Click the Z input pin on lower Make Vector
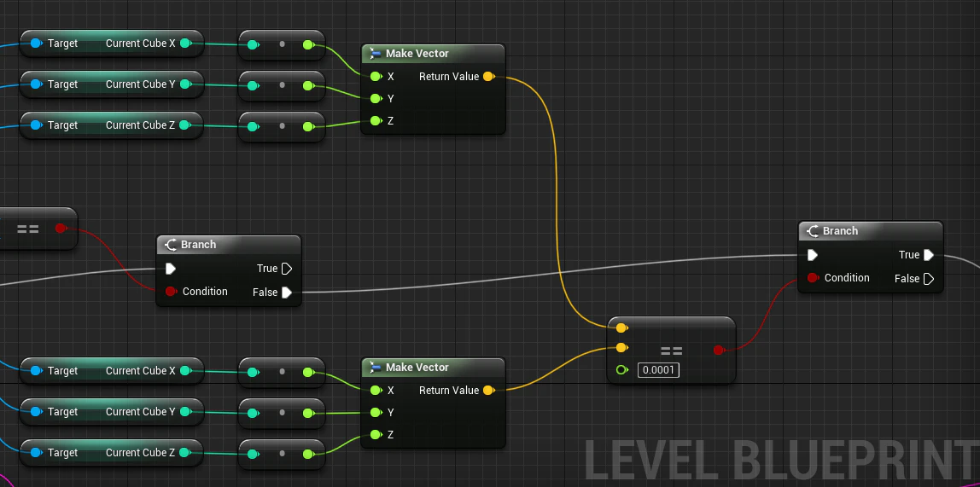This screenshot has height=487, width=980. [x=376, y=435]
